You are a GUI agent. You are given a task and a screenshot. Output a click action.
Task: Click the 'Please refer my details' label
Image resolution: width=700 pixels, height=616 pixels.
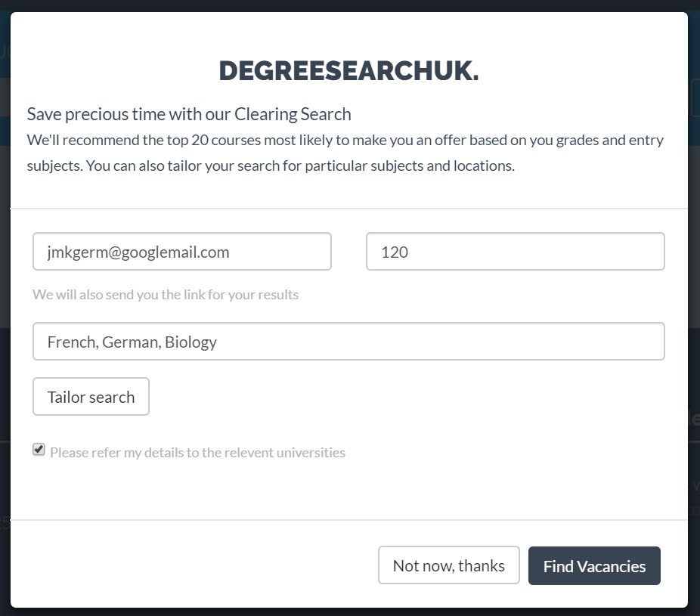click(197, 453)
